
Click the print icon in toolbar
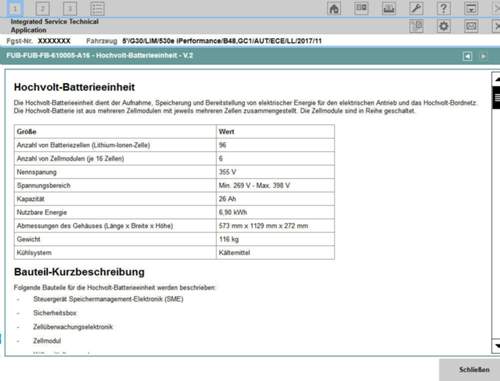pos(389,8)
